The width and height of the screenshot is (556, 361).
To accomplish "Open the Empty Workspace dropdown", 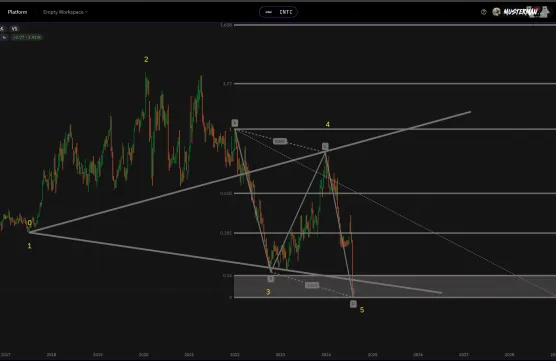I will click(65, 12).
